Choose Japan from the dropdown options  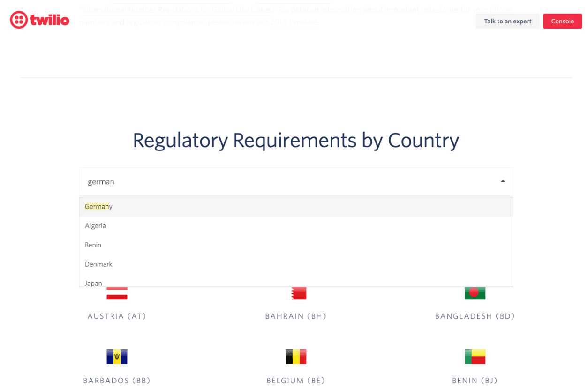[x=93, y=283]
